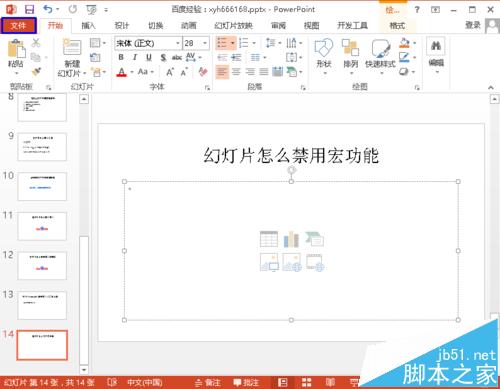Open the 格式 format tab
Image resolution: width=500 pixels, height=389 pixels.
coord(397,26)
